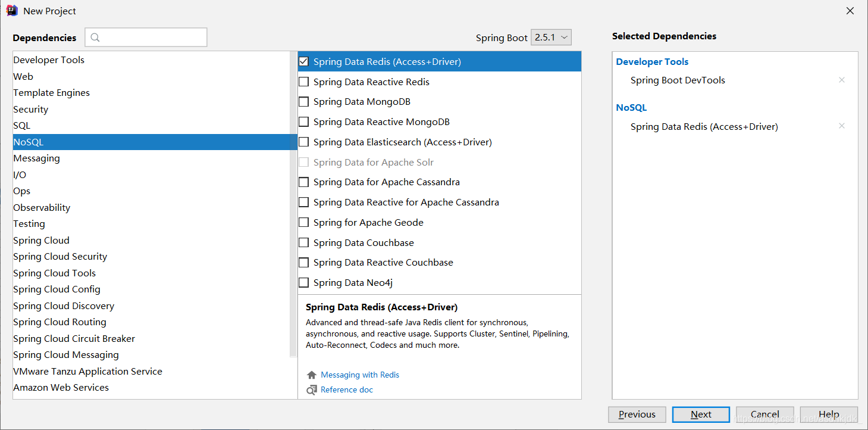Remove Spring Data Redis from selected dependencies
868x430 pixels.
pos(841,126)
